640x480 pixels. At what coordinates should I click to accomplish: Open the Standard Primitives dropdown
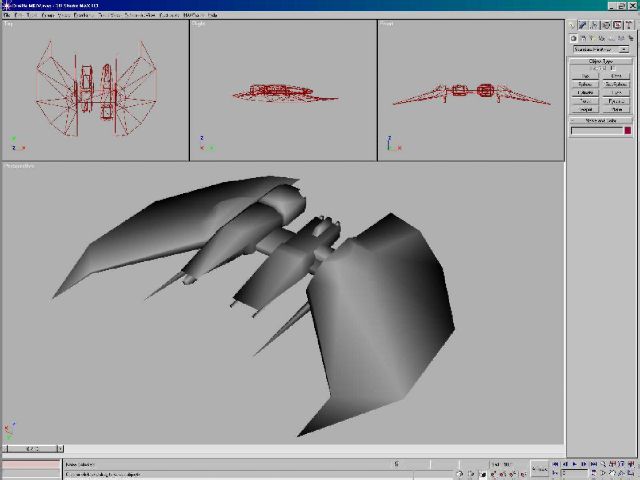click(600, 48)
